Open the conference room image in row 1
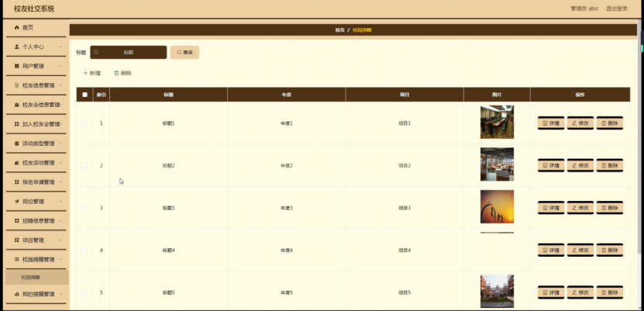Image resolution: width=644 pixels, height=311 pixels. (497, 122)
